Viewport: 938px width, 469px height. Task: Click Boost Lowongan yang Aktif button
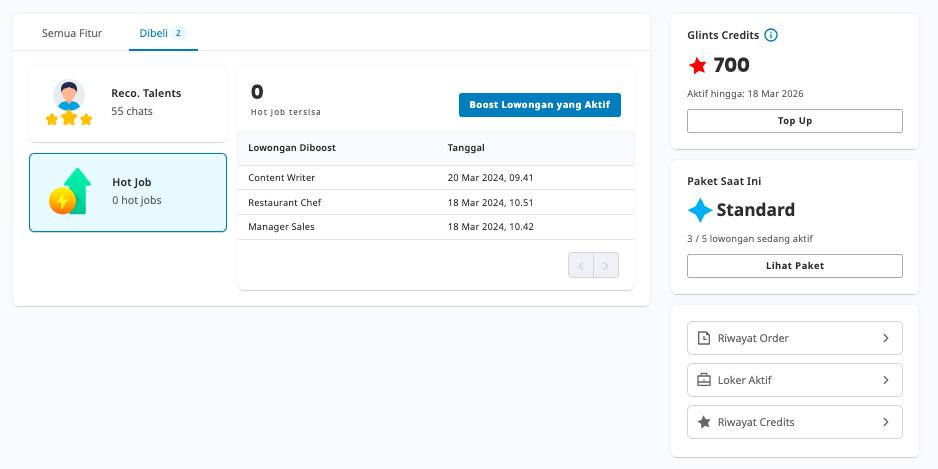(540, 105)
